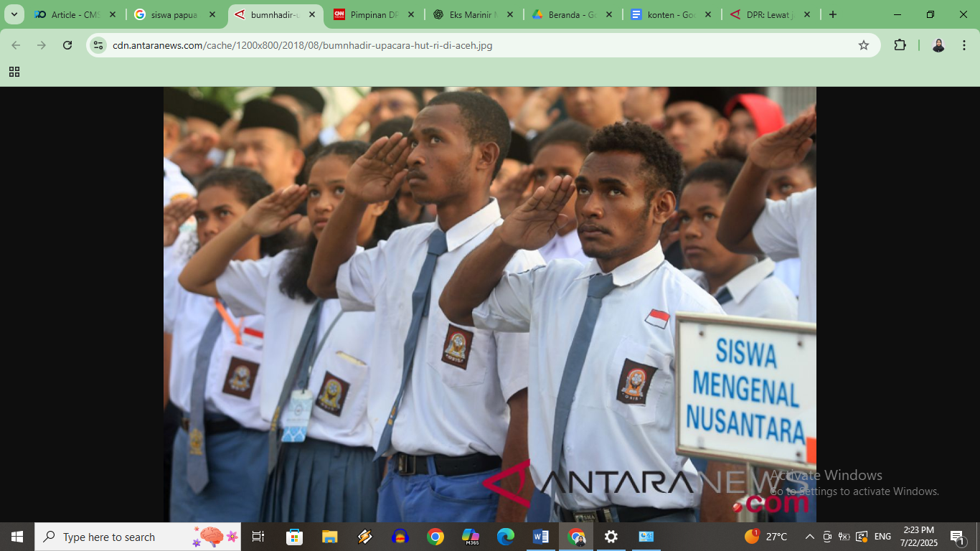Close the bumnhadir image tab
This screenshot has height=551, width=980.
[311, 14]
